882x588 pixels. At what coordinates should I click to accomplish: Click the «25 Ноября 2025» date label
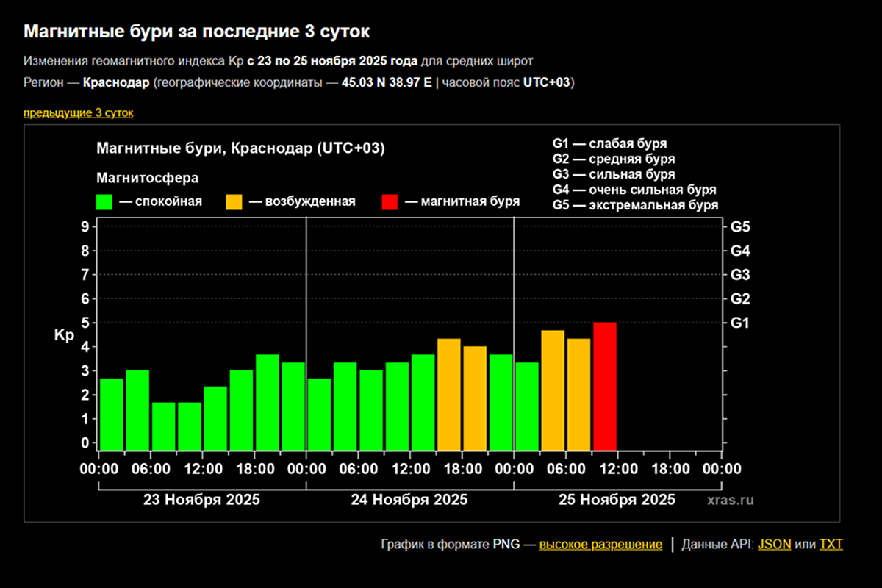coord(617,500)
